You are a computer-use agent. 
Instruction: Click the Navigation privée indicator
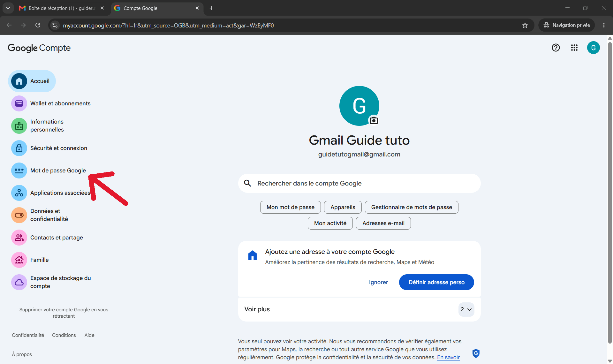coord(567,25)
